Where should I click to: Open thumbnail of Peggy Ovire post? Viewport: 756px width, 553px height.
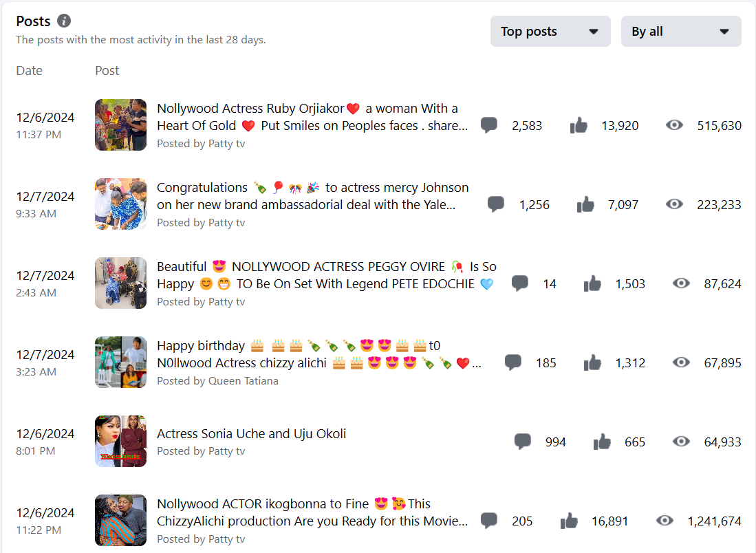tap(120, 283)
